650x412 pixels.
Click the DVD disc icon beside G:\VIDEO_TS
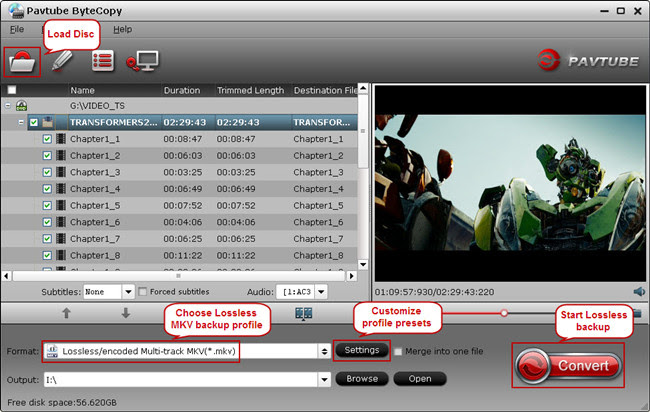tap(21, 106)
